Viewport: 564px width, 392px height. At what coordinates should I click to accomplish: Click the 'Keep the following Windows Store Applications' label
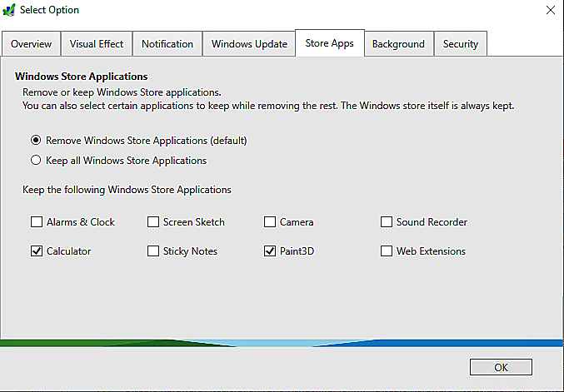tap(127, 190)
